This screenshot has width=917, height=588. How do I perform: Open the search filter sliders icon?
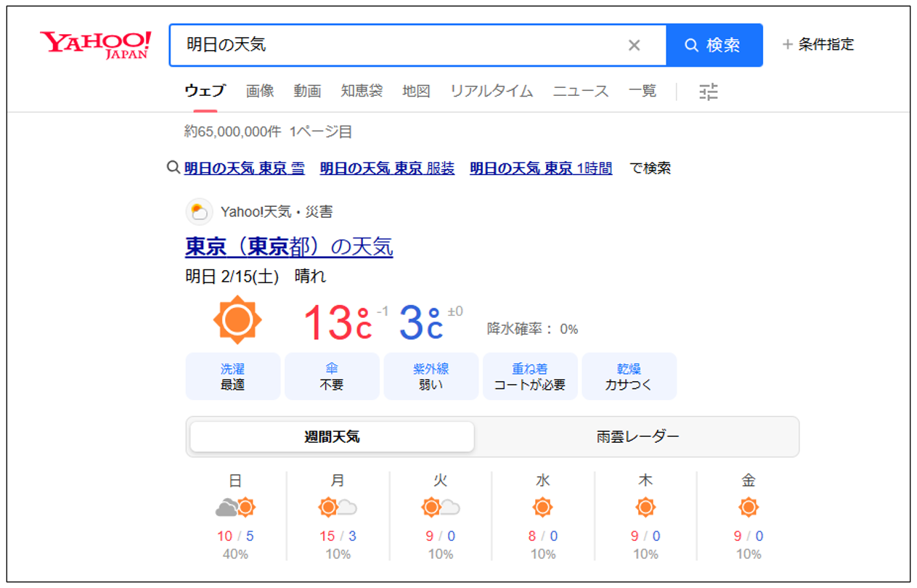[x=709, y=91]
